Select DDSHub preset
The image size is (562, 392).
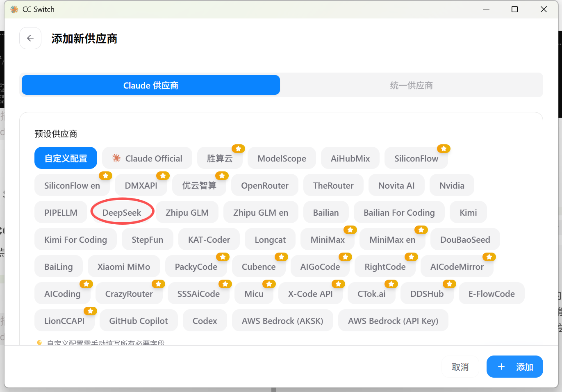pos(427,293)
